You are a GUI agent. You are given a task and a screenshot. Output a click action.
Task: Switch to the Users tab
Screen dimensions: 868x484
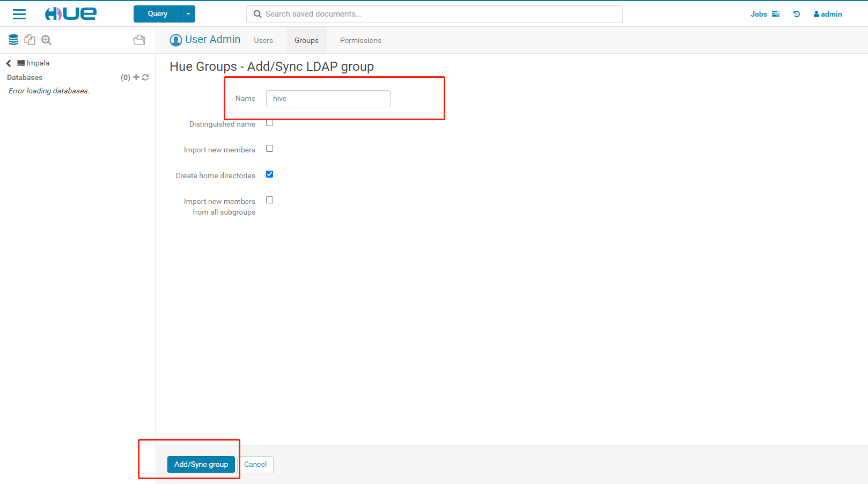tap(263, 40)
